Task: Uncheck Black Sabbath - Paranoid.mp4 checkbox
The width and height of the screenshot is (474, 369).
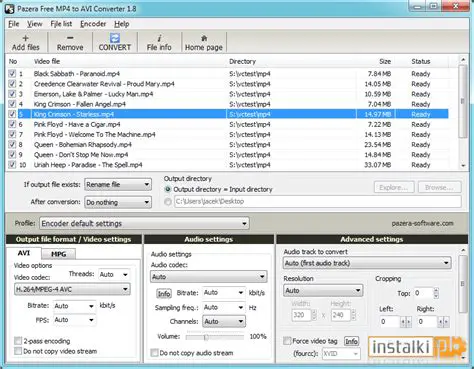Action: click(x=12, y=74)
